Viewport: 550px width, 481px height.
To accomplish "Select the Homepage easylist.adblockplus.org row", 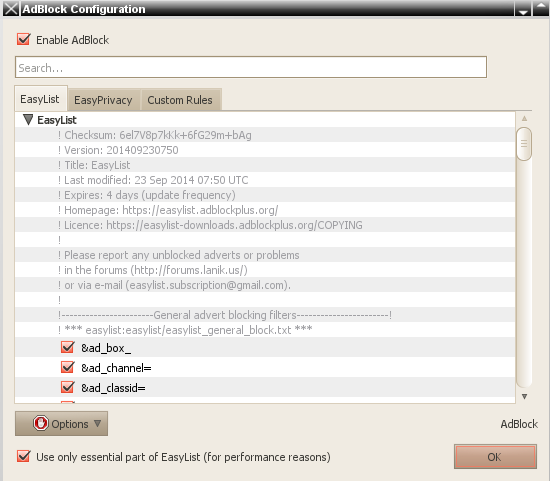I will (x=265, y=210).
